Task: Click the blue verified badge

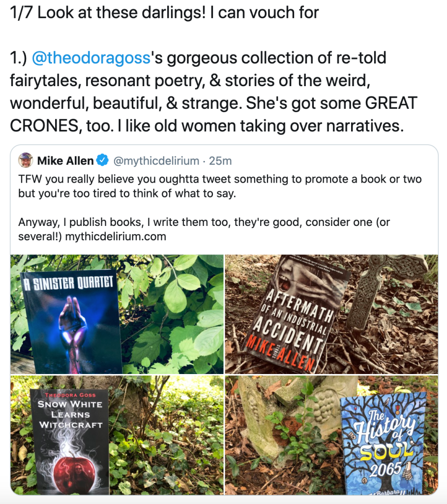Action: tap(102, 160)
